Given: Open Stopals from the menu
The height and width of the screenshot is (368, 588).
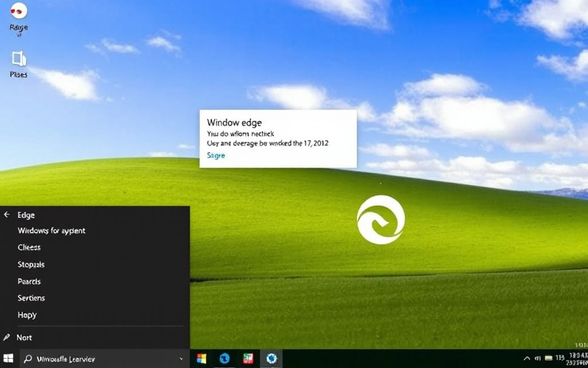Looking at the screenshot, I should (x=31, y=264).
